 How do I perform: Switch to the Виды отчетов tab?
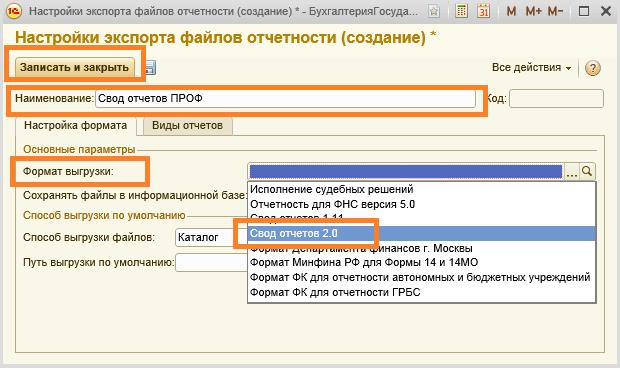tap(187, 126)
